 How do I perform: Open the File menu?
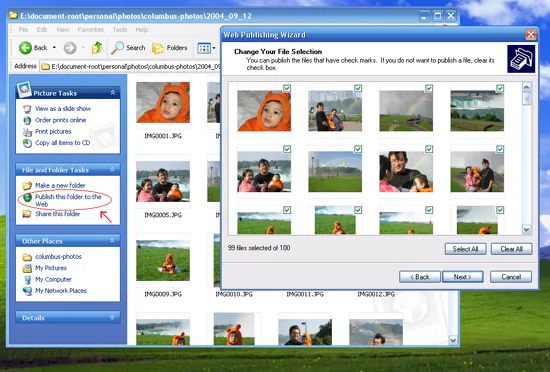(x=23, y=30)
